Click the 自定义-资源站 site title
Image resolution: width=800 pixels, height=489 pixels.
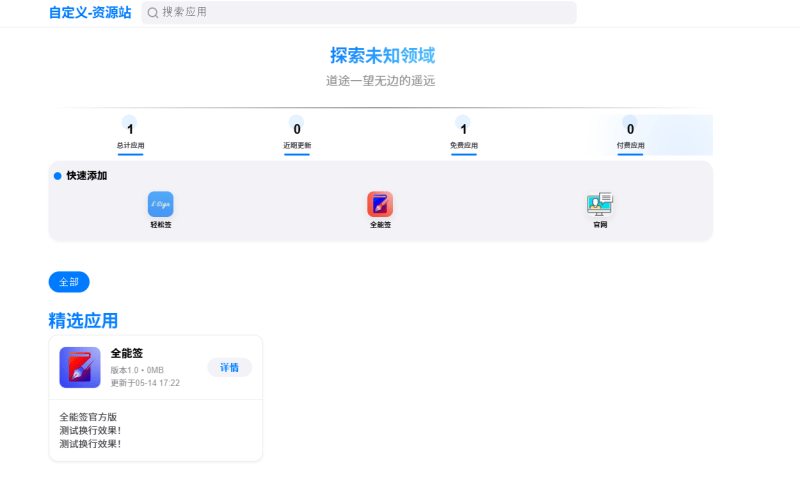tap(90, 12)
